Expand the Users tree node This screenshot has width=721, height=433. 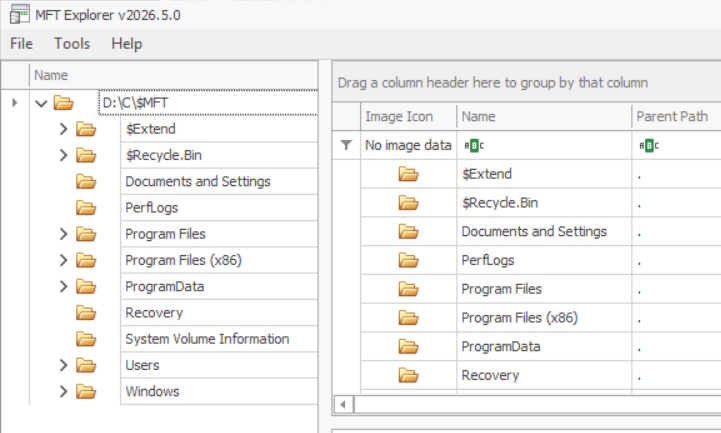coord(63,365)
